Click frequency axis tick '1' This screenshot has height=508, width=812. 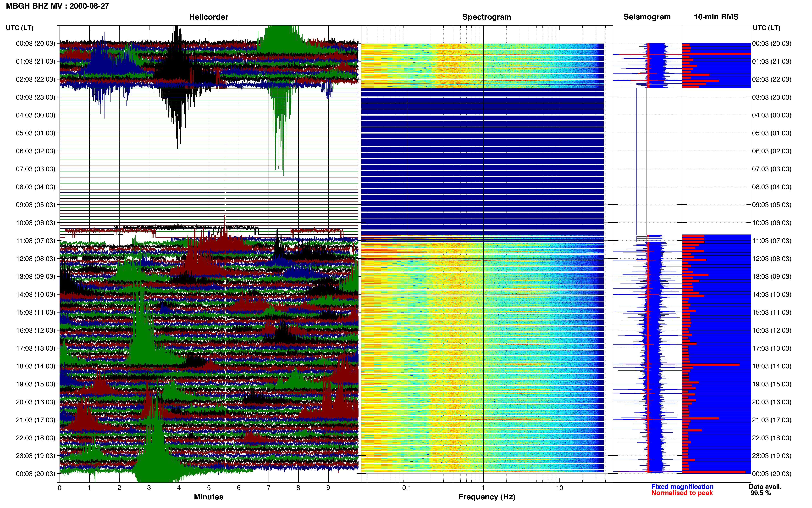point(483,488)
